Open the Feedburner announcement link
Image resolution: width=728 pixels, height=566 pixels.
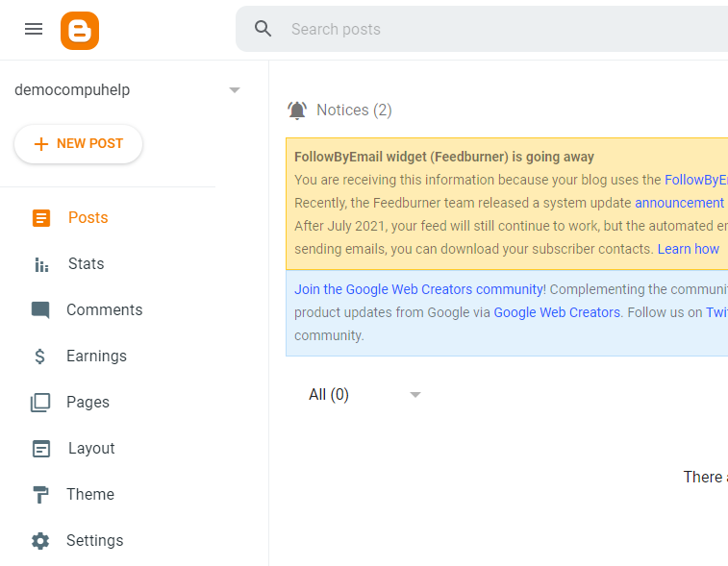point(679,203)
